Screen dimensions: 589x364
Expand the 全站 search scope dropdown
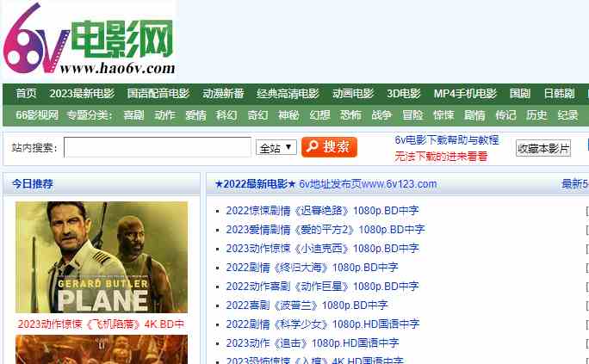276,147
